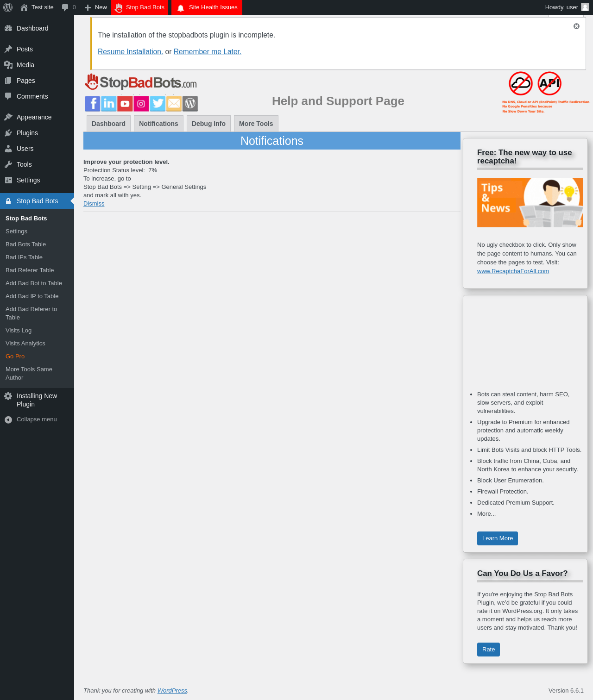Click the Plugins plug icon
This screenshot has width=593, height=700.
coord(8,133)
